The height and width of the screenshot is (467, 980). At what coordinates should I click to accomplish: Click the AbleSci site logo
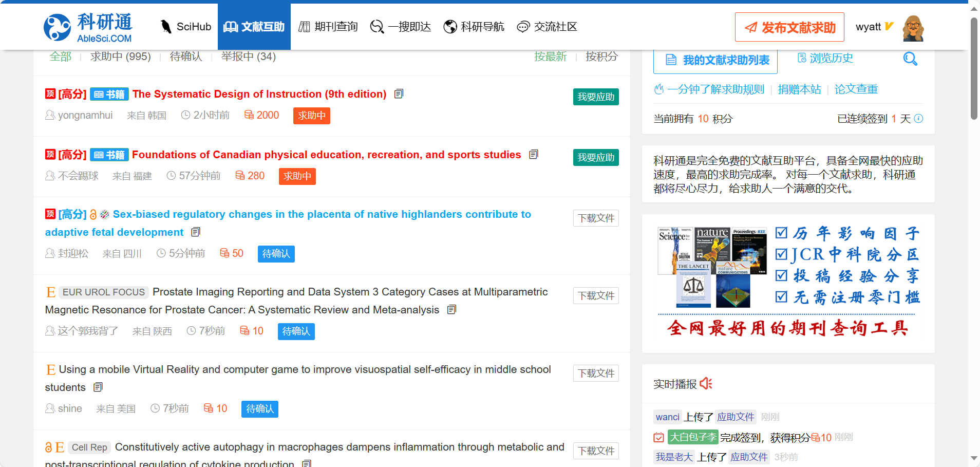point(88,27)
